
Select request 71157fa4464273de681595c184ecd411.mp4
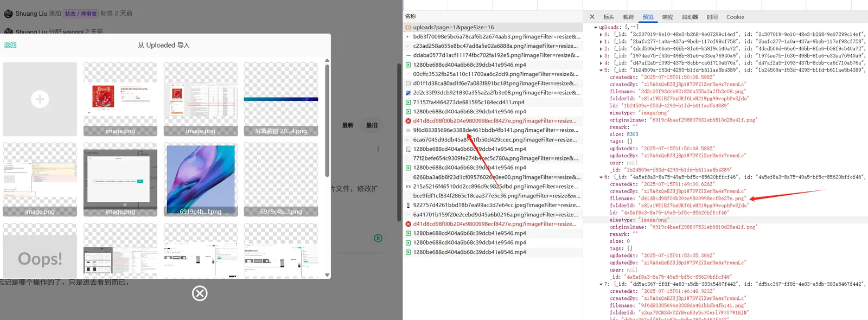pos(493,102)
